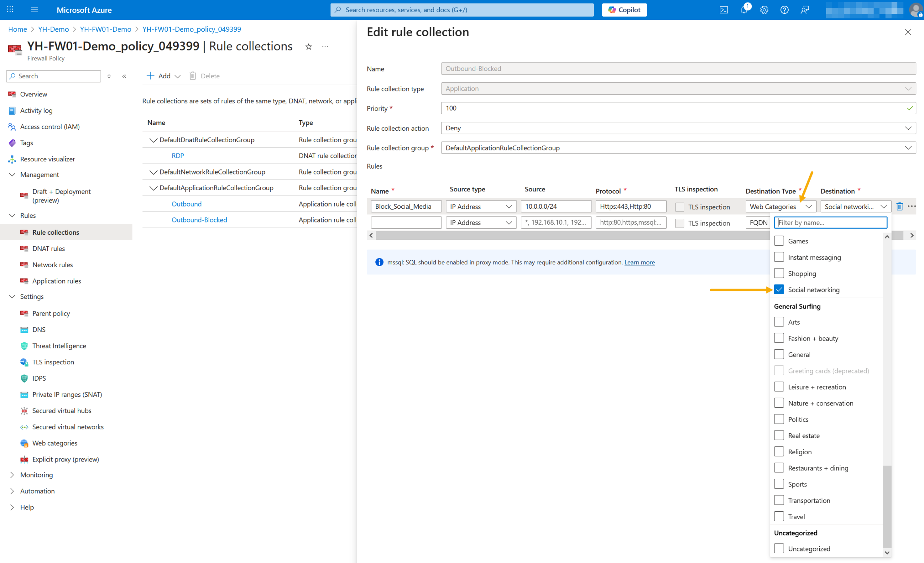Open Source type dropdown for Block_Social_Media
This screenshot has height=563, width=924.
click(x=481, y=206)
